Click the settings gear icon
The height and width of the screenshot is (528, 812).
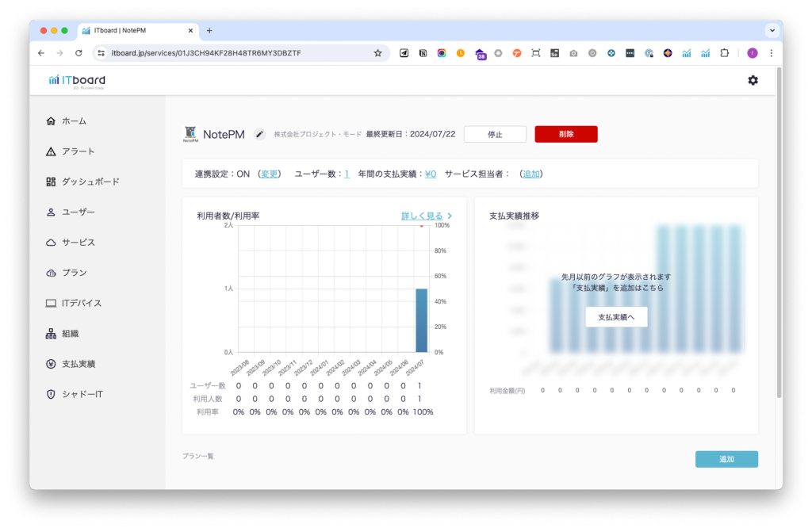753,80
